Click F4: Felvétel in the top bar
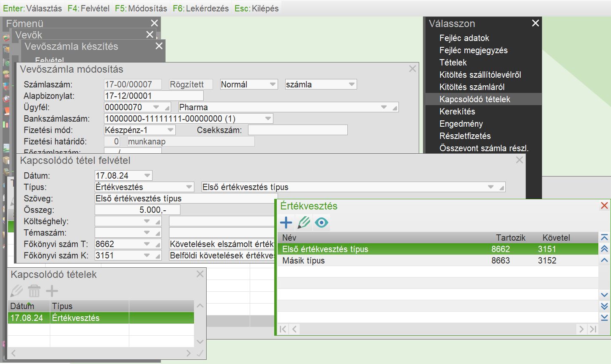This screenshot has height=364, width=611. tap(88, 8)
